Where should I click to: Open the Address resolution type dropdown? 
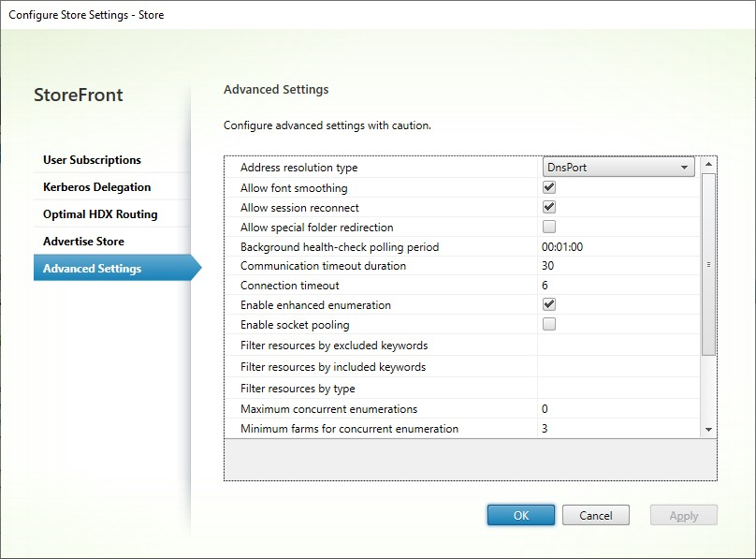[688, 166]
